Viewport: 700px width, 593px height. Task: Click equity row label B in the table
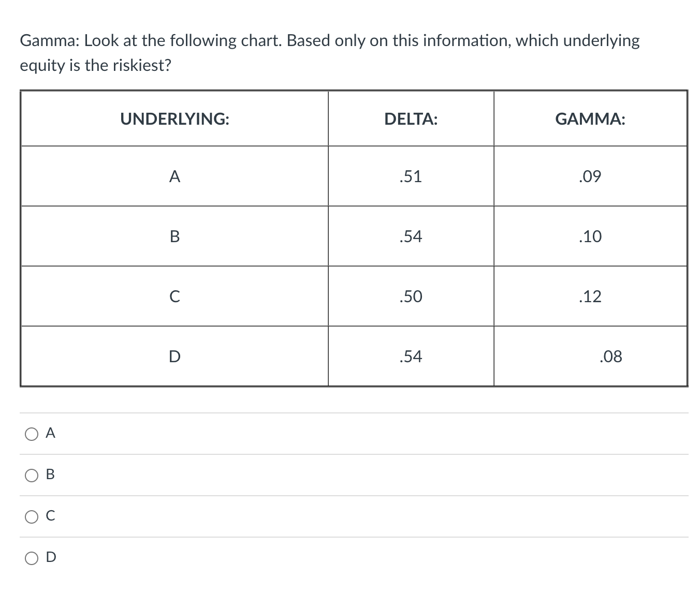[x=175, y=236]
